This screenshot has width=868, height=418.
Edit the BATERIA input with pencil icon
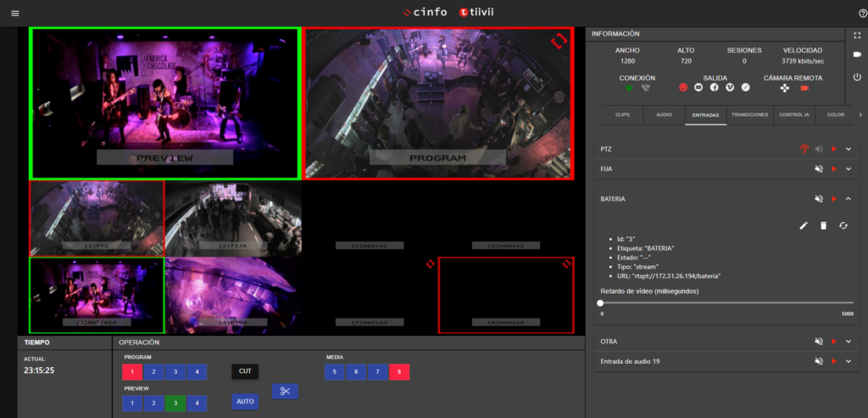804,225
